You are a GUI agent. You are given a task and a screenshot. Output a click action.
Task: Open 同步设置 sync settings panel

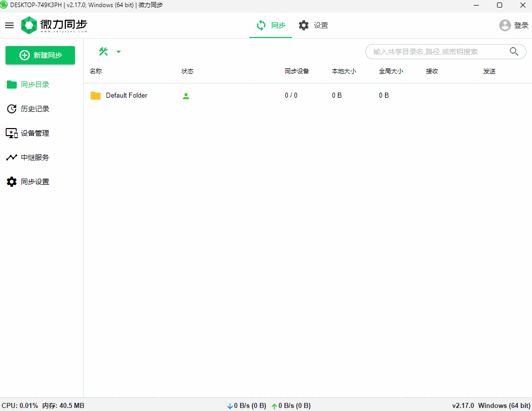tap(11, 182)
